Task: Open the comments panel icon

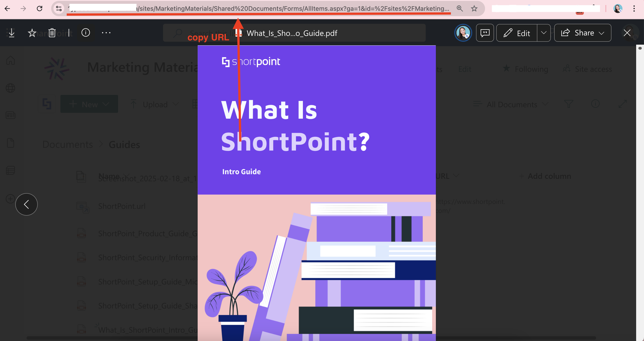Action: (x=485, y=33)
